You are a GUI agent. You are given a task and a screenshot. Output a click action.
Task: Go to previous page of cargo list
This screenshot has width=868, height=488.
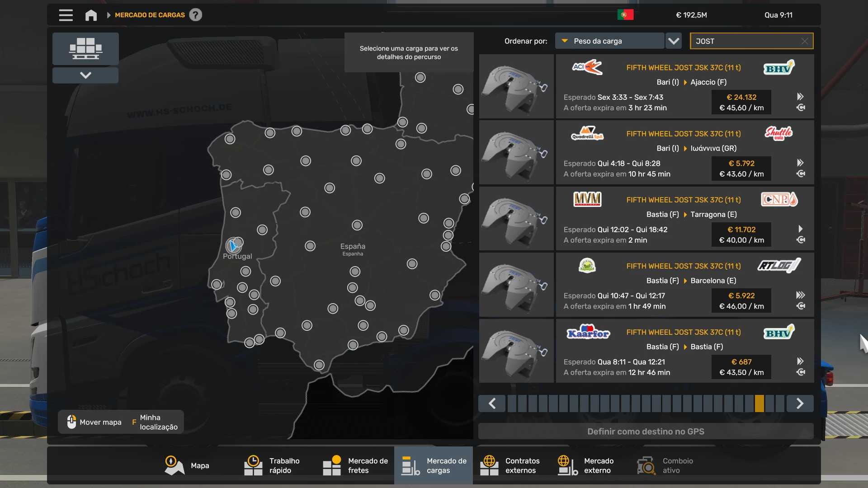[x=492, y=403]
